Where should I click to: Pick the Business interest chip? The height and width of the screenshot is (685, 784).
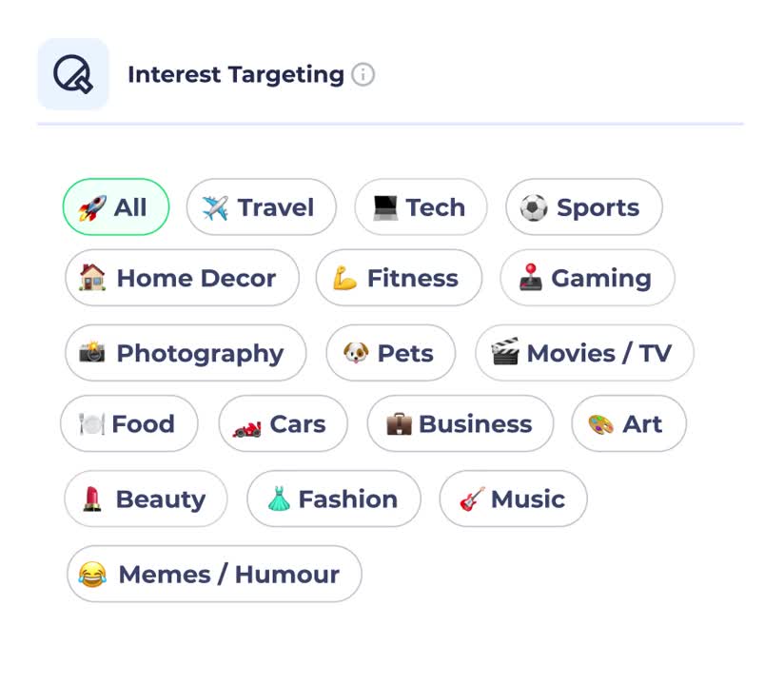pyautogui.click(x=461, y=423)
